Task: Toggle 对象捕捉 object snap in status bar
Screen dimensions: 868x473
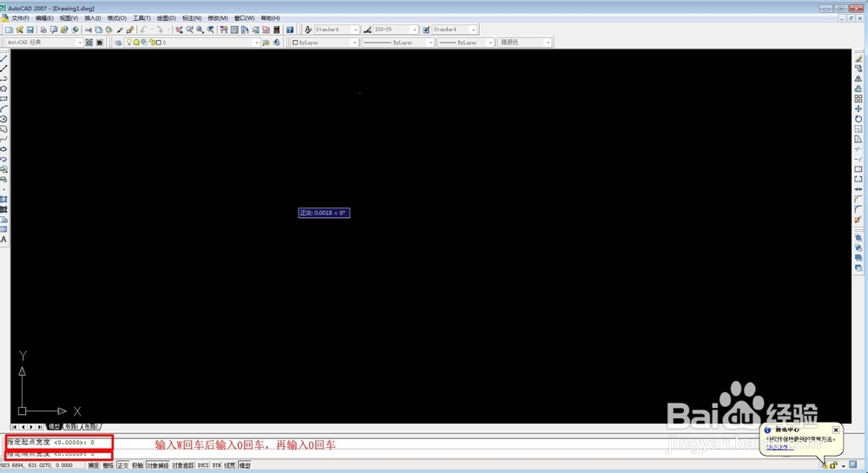Action: [x=158, y=466]
